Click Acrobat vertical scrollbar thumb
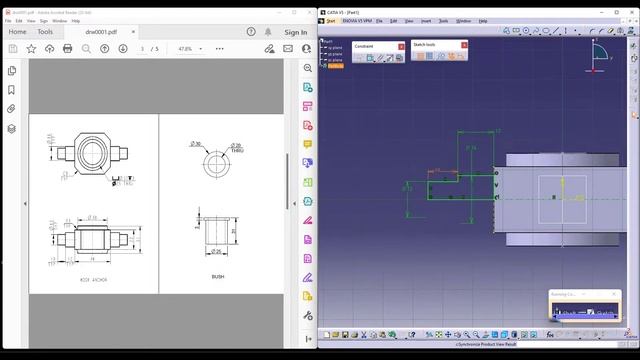Screen dimensions: 640x360 [287, 181]
